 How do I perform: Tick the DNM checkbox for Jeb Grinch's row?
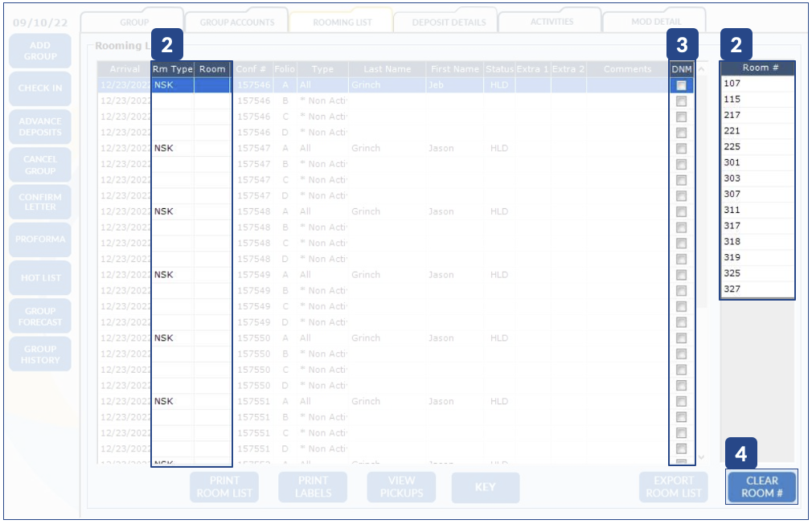[x=681, y=85]
